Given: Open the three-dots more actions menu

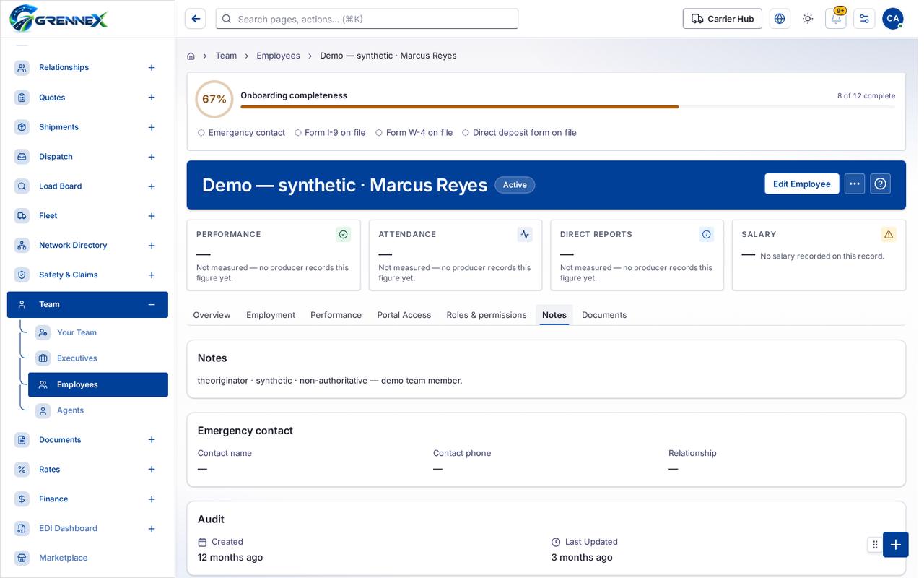Looking at the screenshot, I should [x=855, y=184].
